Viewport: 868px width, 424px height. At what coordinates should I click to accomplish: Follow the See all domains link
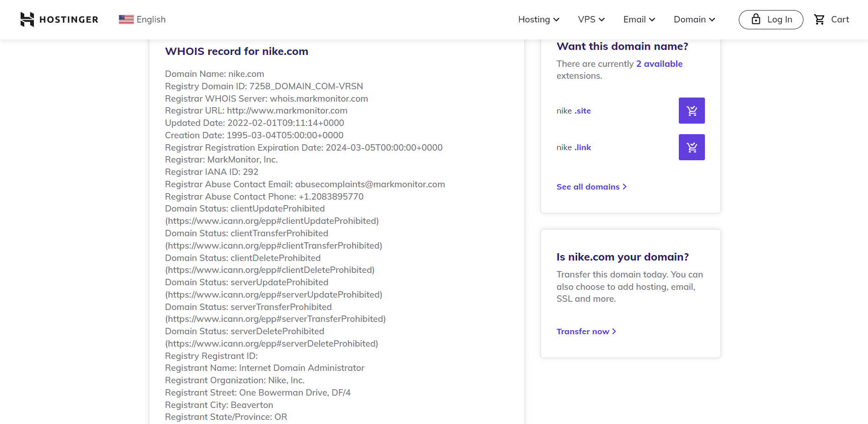point(591,187)
